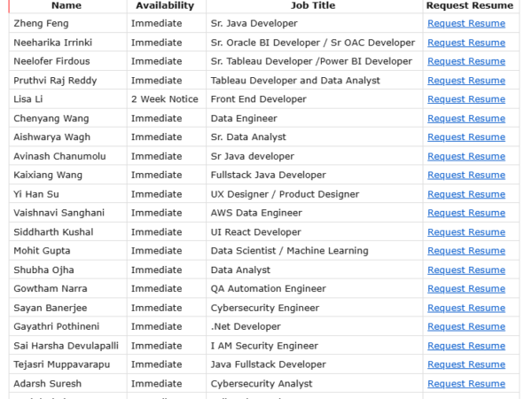This screenshot has width=532, height=399.
Task: Click the Fullstack Java Developer job title
Action: tap(269, 175)
